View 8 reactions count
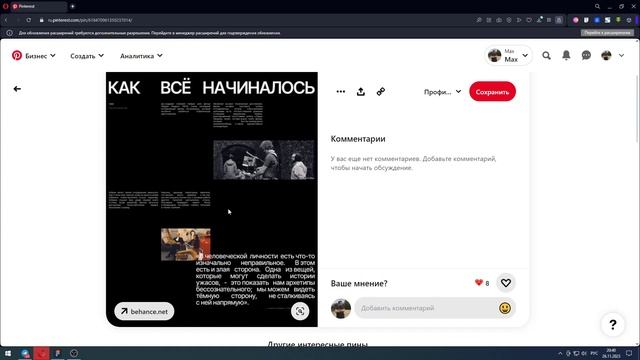The height and width of the screenshot is (360, 640). coord(482,283)
